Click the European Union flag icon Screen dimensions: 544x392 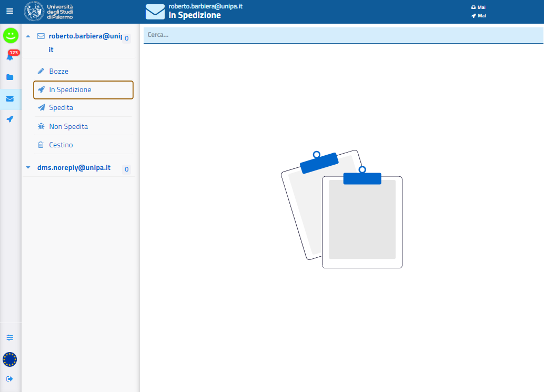[10, 359]
